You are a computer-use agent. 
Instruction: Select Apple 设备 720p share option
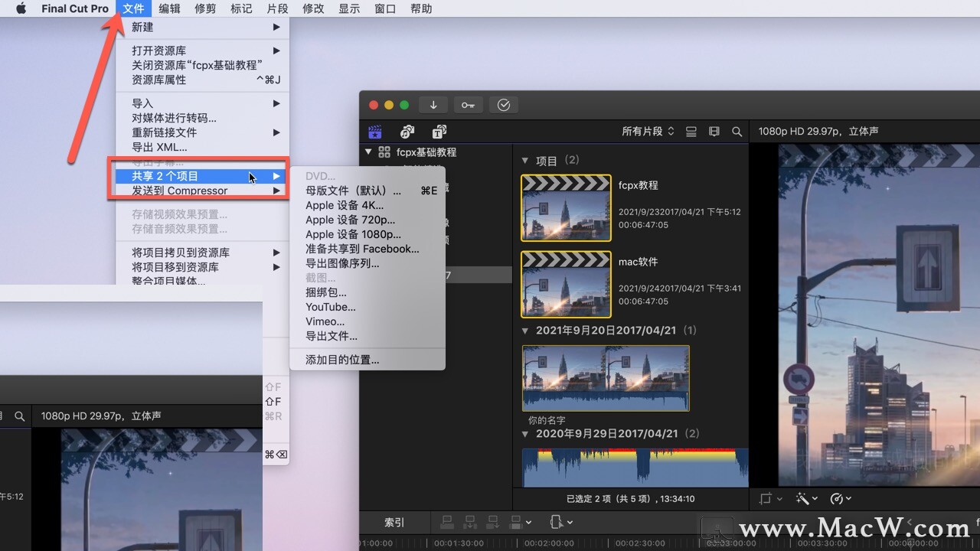[x=367, y=220]
